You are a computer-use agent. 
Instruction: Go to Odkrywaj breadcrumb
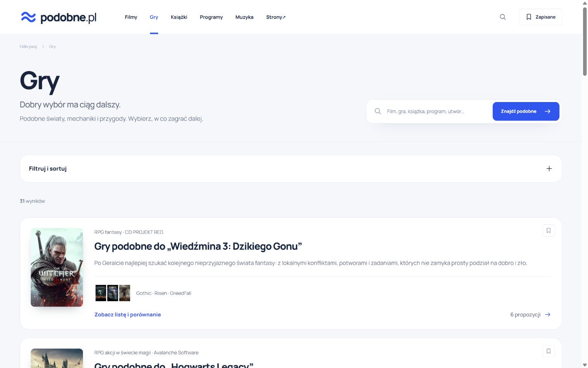coord(28,47)
